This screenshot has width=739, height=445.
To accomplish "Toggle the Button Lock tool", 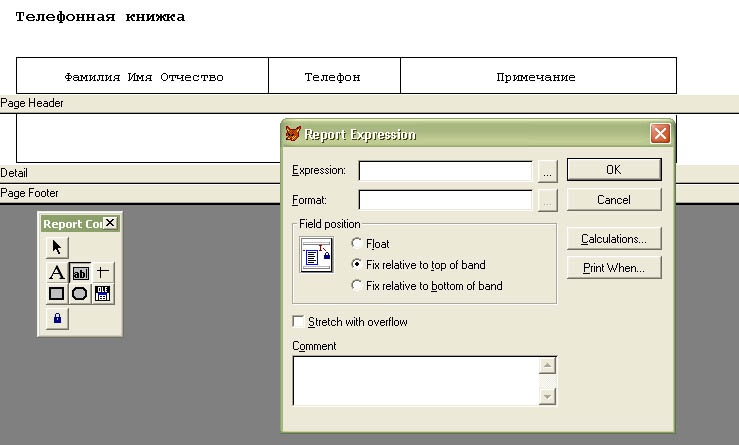I will click(57, 318).
